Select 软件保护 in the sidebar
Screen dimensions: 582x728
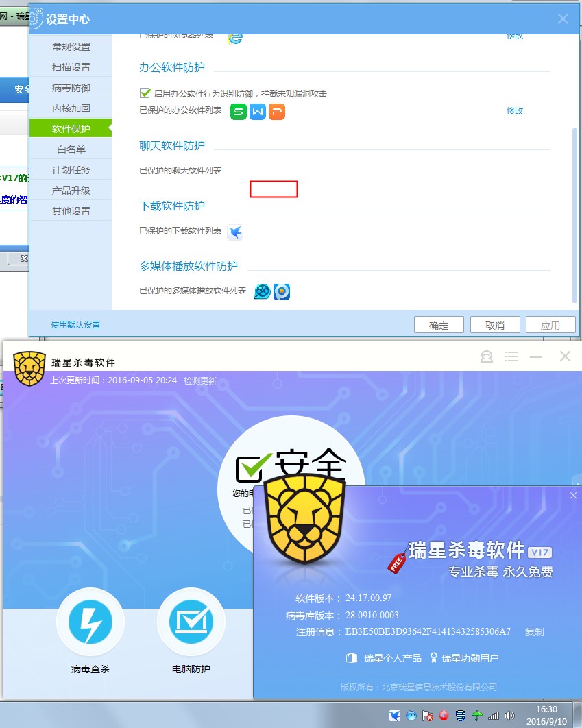tap(71, 128)
